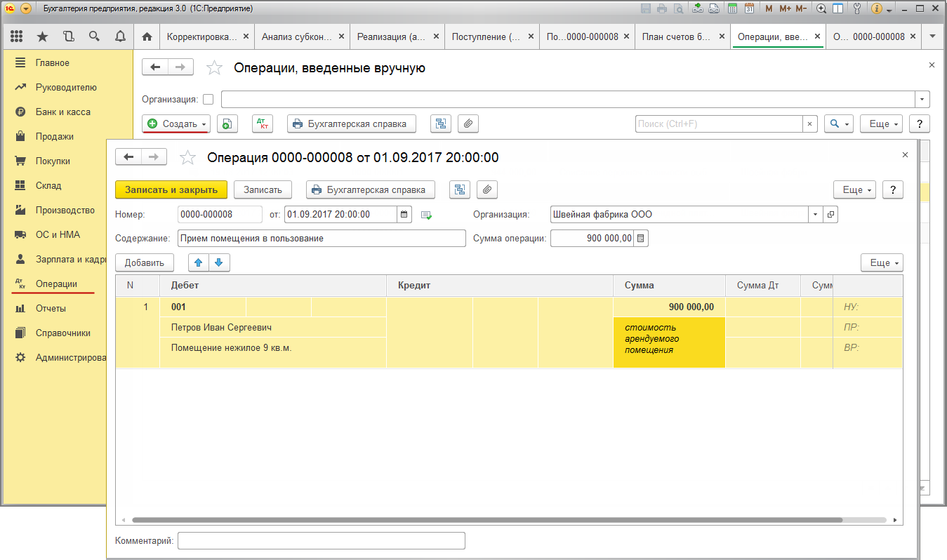Switch to the План счетов б... tab

(682, 36)
